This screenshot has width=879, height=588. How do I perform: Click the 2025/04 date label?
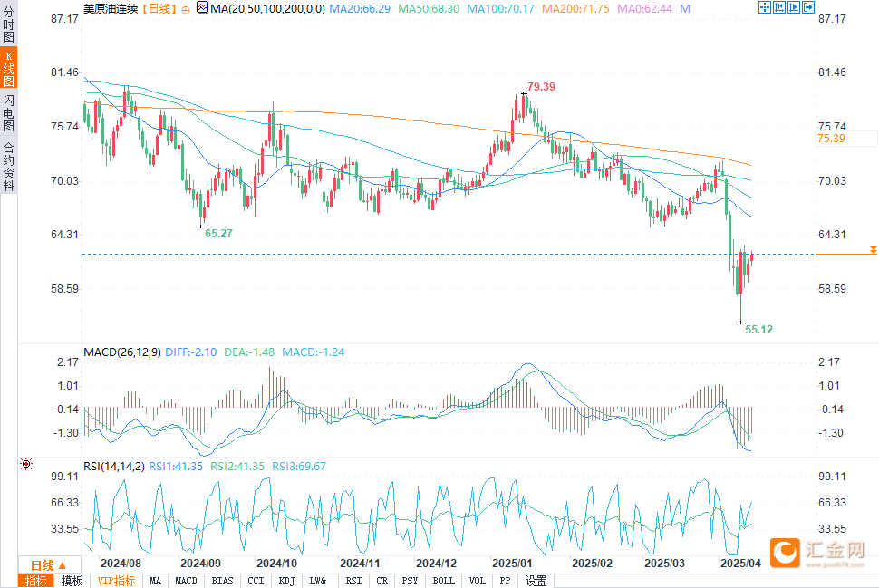tap(740, 563)
